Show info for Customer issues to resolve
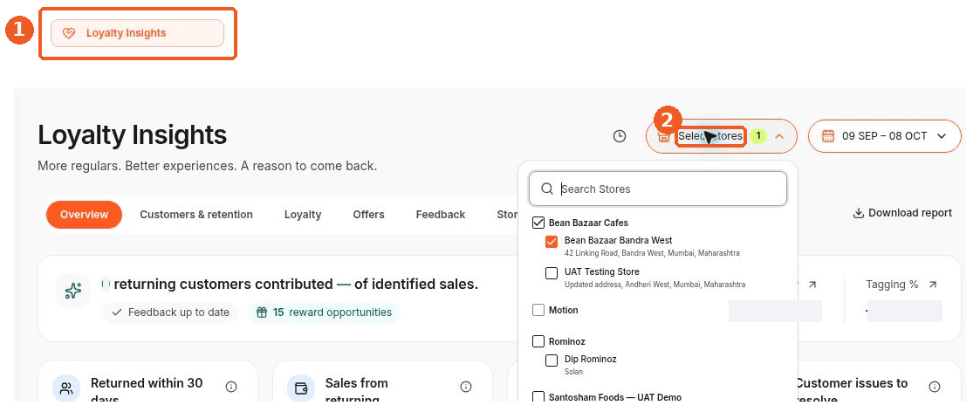The height and width of the screenshot is (419, 980). (935, 387)
